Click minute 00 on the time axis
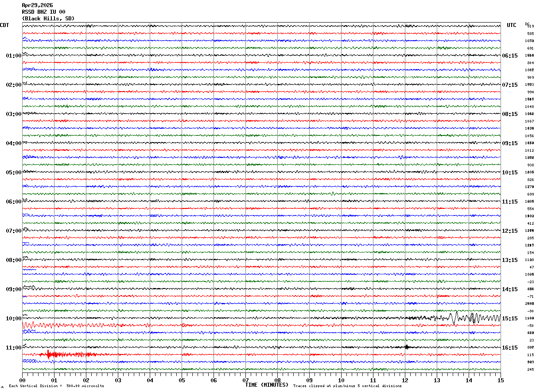This screenshot has width=536, height=392. point(22,380)
